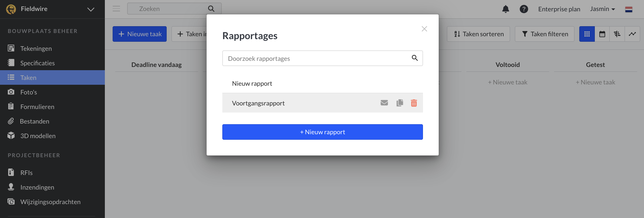
Task: Open the help question mark icon
Action: (x=524, y=9)
